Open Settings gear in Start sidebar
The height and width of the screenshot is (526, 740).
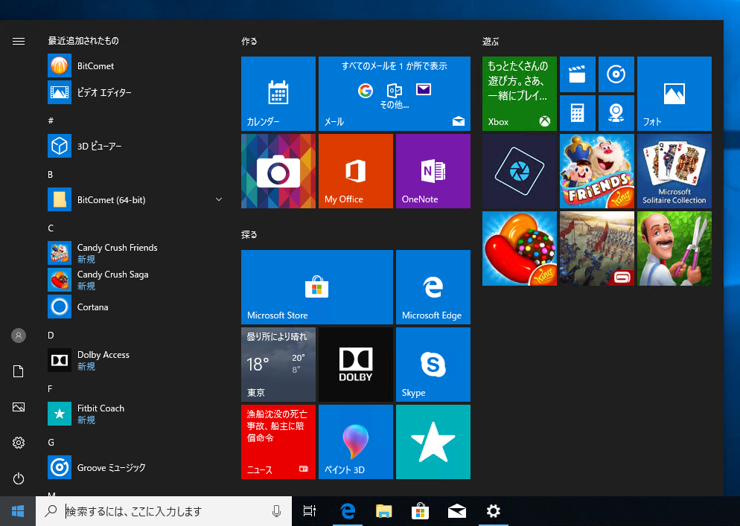[18, 443]
